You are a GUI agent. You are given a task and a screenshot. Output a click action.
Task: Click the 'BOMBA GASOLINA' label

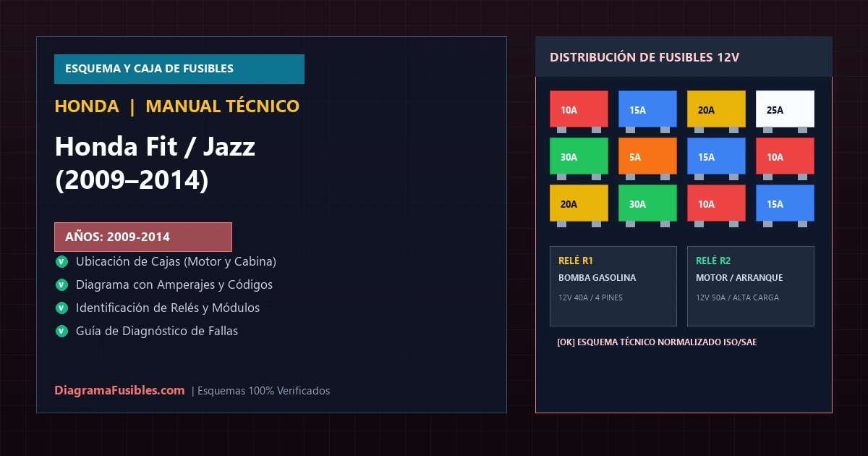pyautogui.click(x=597, y=278)
